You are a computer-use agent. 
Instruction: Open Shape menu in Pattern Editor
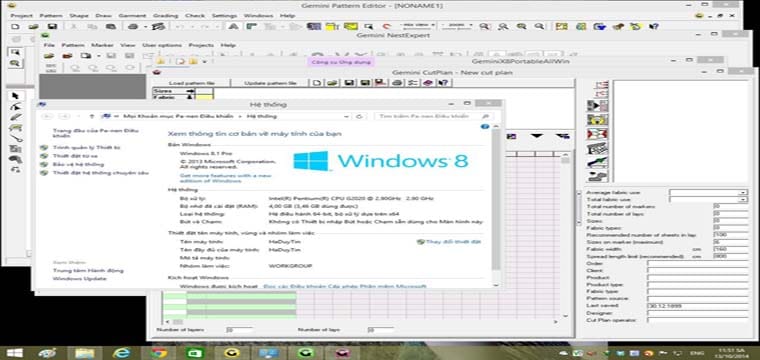pos(79,16)
